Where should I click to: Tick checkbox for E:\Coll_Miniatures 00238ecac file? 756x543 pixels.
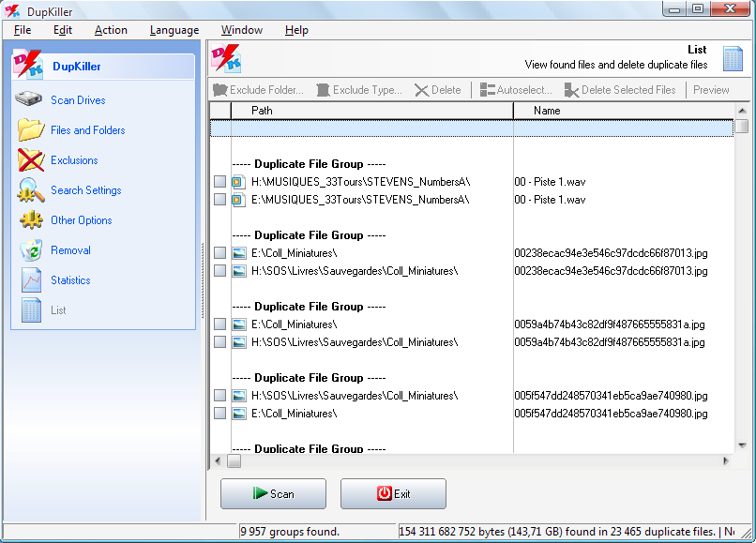tap(219, 252)
